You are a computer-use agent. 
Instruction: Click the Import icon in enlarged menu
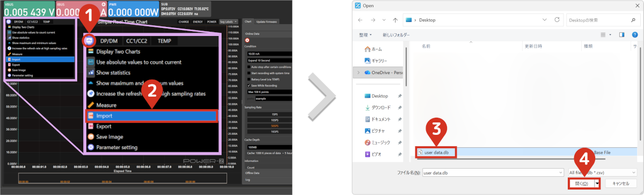[x=91, y=115]
